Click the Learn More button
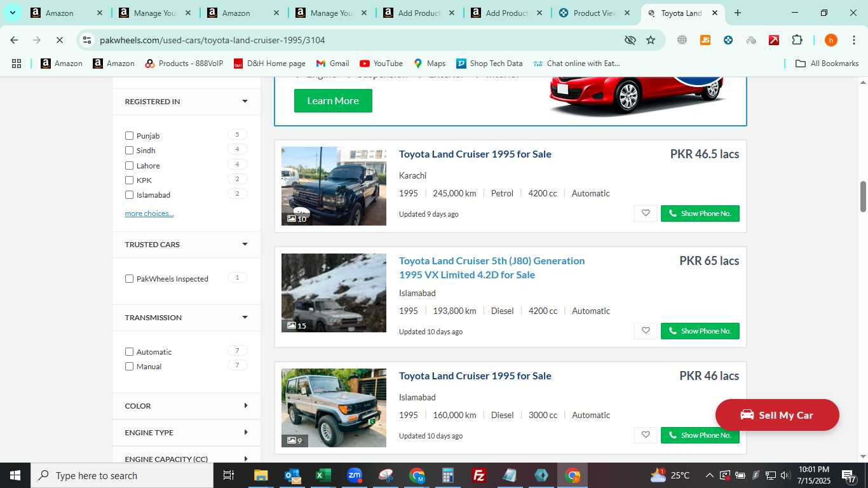Image resolution: width=868 pixels, height=488 pixels. coord(333,101)
